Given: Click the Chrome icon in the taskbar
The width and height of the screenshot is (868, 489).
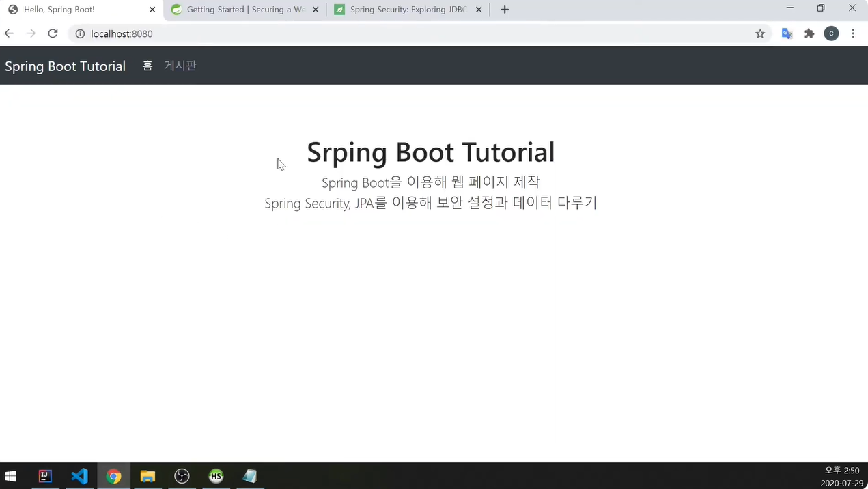Looking at the screenshot, I should pyautogui.click(x=113, y=476).
